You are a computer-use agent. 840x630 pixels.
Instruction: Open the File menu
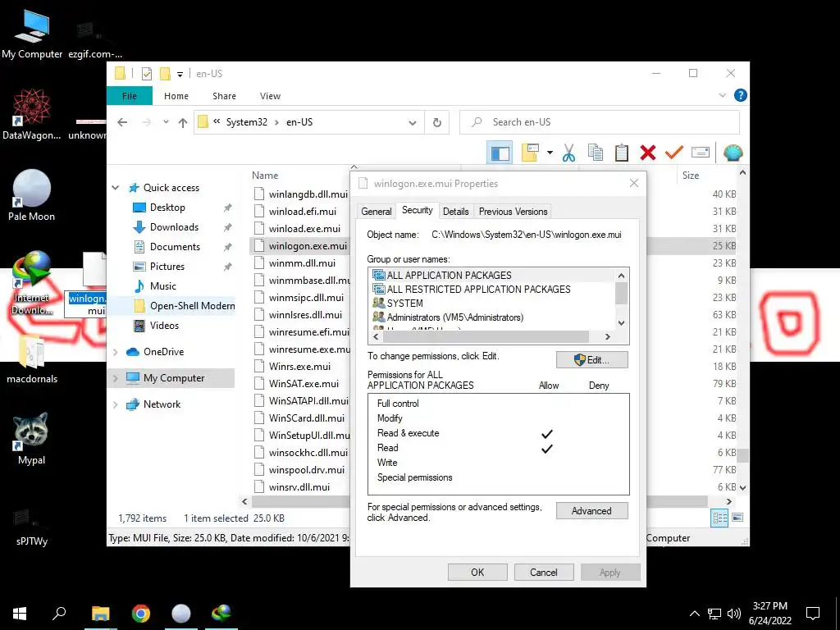click(130, 96)
